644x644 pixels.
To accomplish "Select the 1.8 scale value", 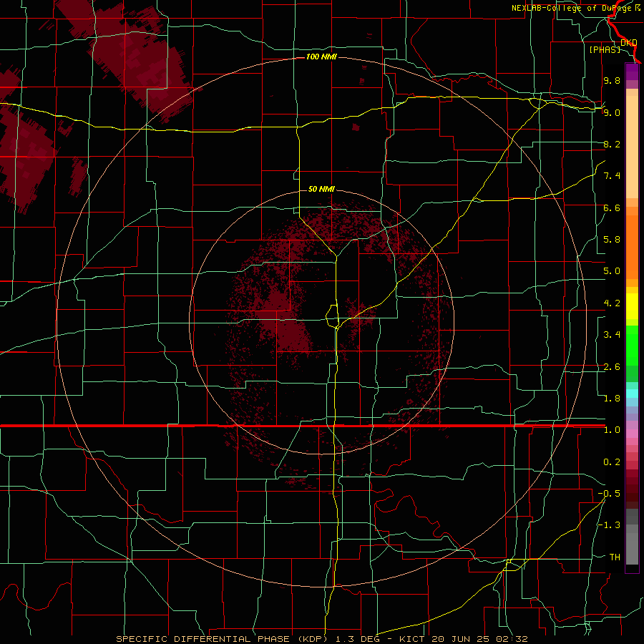I will 612,399.
